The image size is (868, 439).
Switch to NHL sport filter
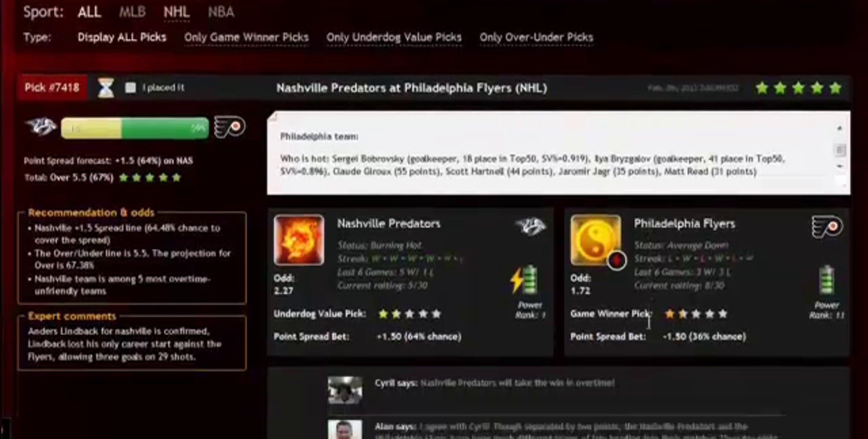176,12
